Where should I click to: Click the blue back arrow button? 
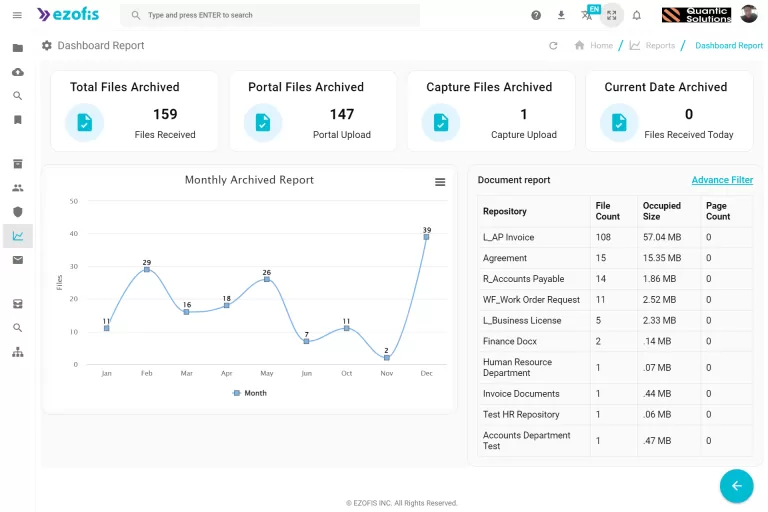click(x=736, y=485)
